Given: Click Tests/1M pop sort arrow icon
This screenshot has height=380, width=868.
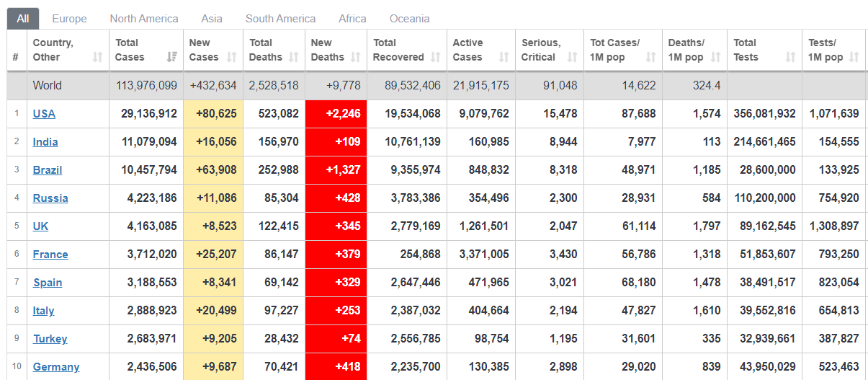Looking at the screenshot, I should point(854,57).
